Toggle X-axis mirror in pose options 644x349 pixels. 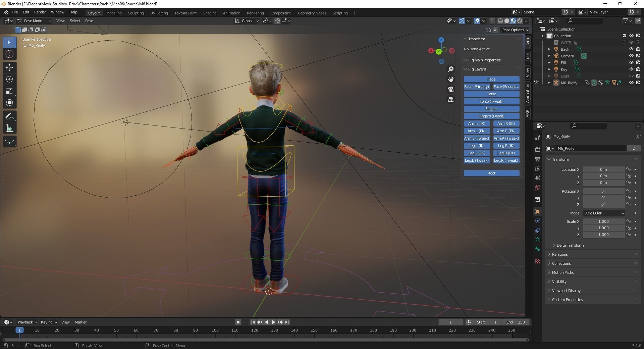495,30
